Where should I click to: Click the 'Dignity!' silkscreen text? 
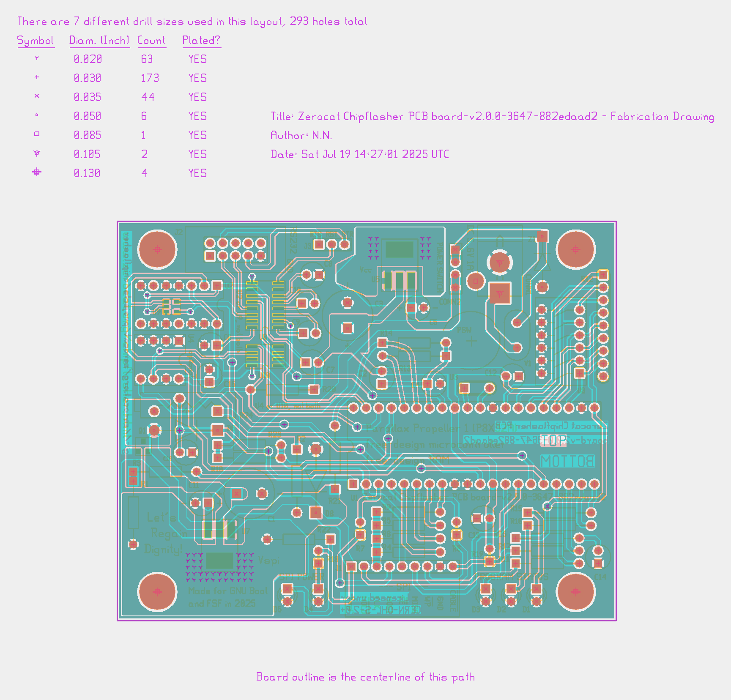[x=163, y=549]
